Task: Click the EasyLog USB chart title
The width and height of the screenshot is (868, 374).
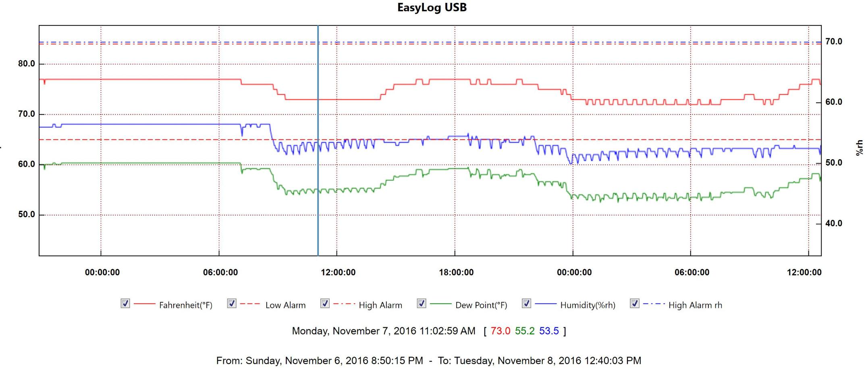Action: click(432, 8)
